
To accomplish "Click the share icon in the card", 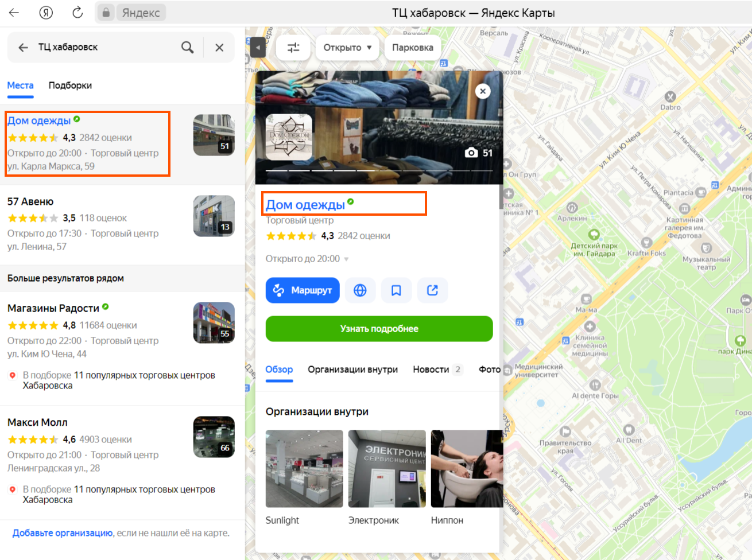I will pyautogui.click(x=432, y=290).
